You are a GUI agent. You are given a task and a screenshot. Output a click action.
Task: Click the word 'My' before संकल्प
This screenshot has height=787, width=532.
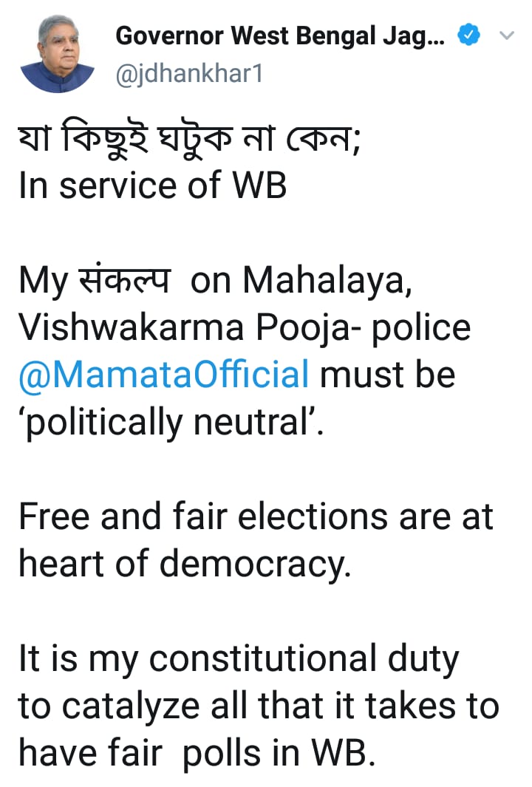click(43, 280)
